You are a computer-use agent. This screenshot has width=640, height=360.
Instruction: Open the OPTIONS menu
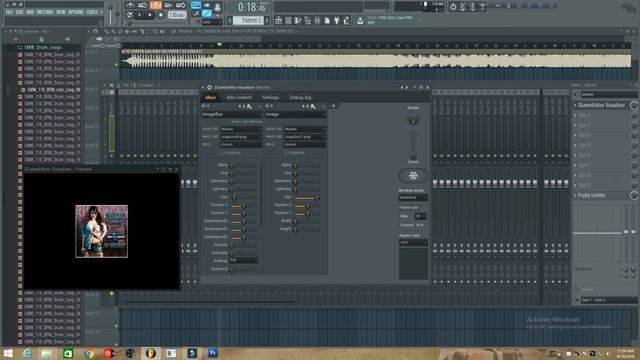click(76, 12)
